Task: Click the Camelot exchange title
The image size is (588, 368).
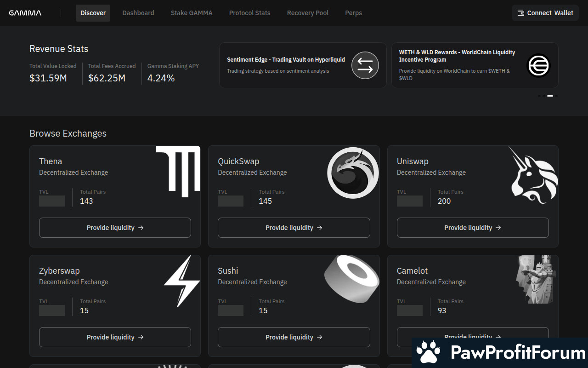Action: (412, 271)
